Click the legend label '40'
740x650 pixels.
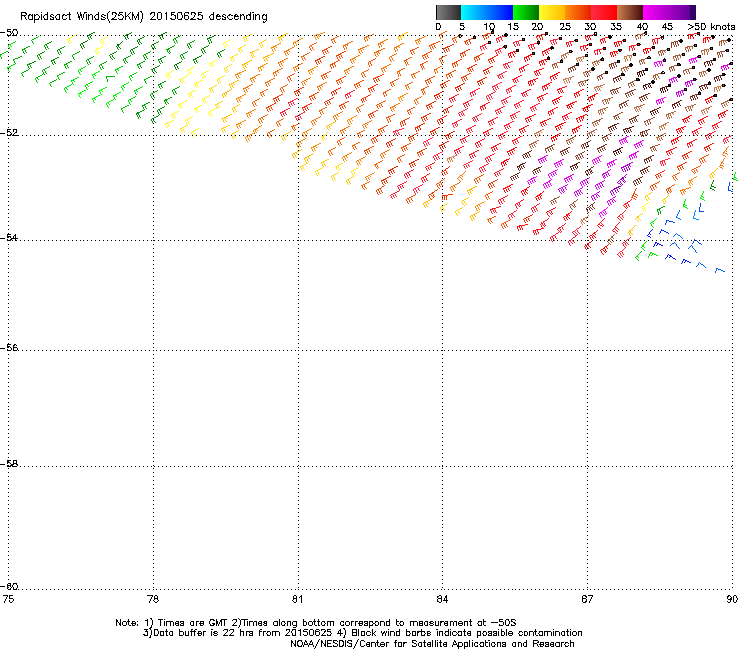click(x=642, y=26)
